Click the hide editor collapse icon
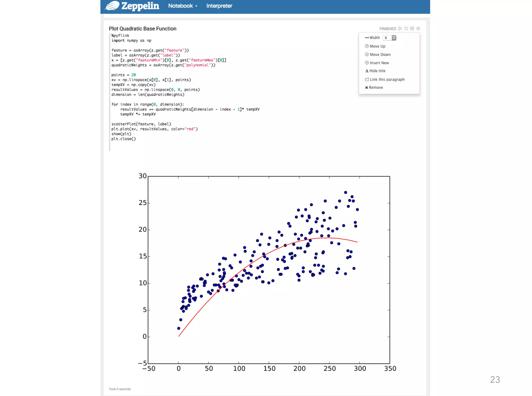The image size is (532, 396). click(406, 29)
